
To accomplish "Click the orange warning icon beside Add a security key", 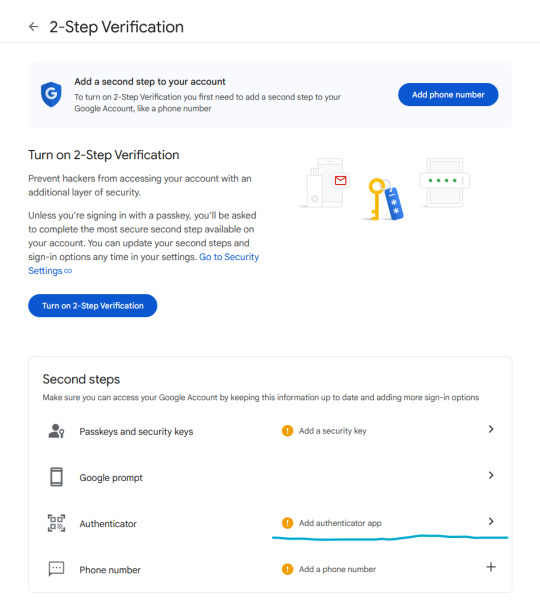I will [287, 431].
